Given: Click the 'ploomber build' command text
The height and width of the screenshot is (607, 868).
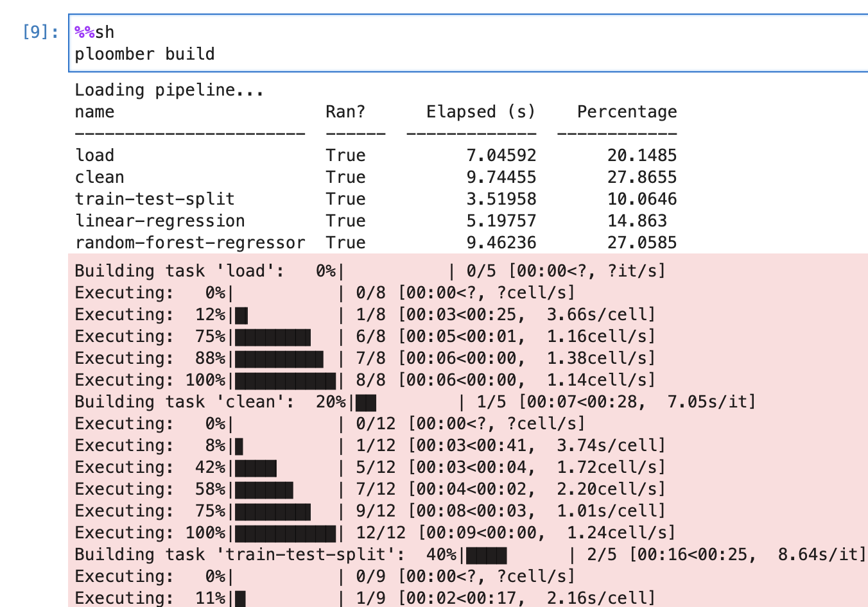Looking at the screenshot, I should [x=144, y=54].
